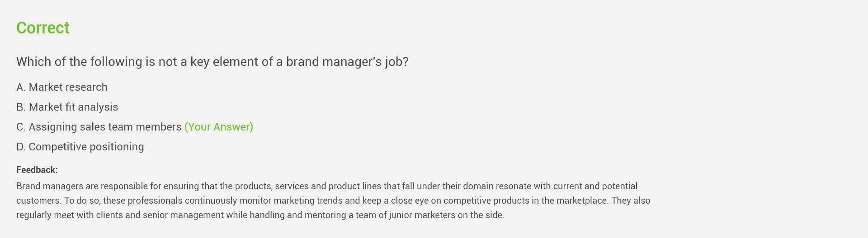Click the green 'Correct' heading
Screen dimensions: 868x238
[x=43, y=28]
